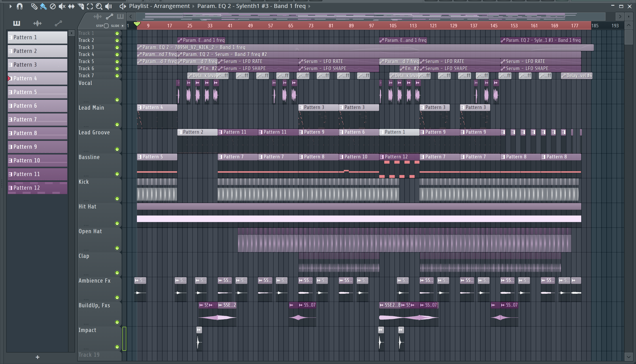636x364 pixels.
Task: Select the Draw pencil tool
Action: coord(34,6)
